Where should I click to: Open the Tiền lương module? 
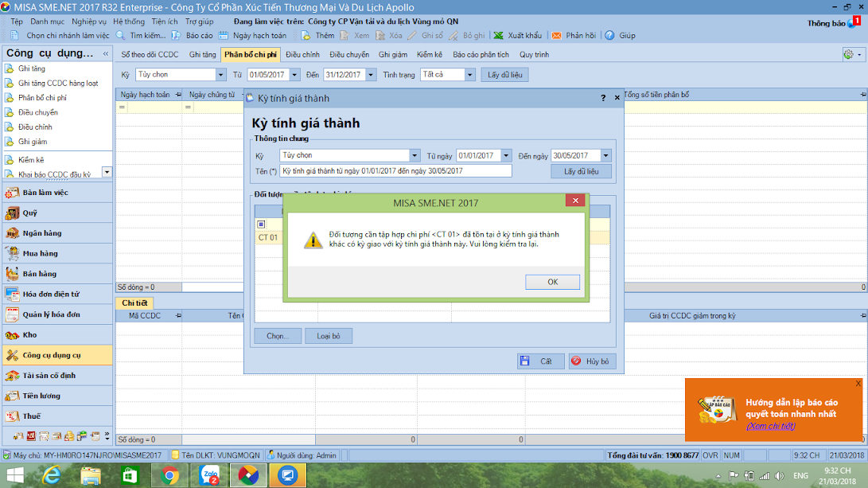(57, 396)
